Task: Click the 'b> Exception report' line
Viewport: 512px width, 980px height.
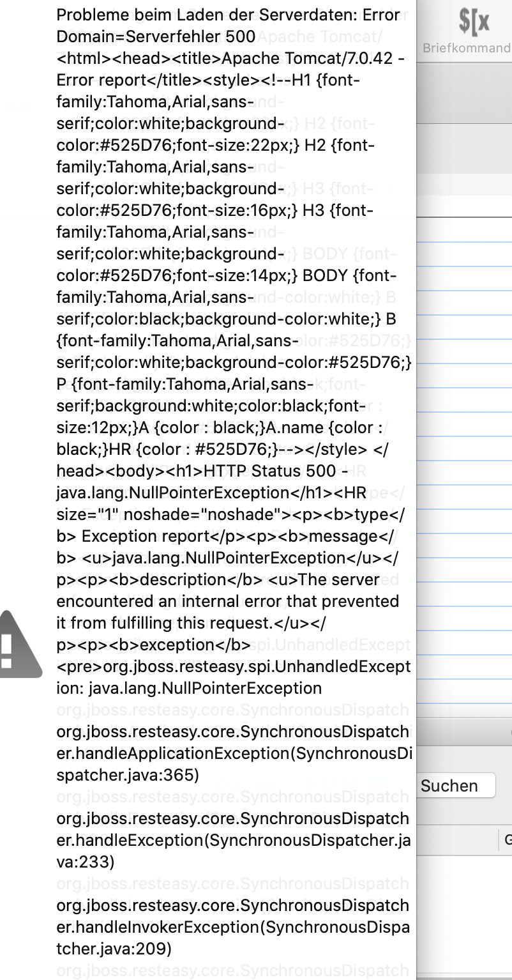Action: point(228,536)
